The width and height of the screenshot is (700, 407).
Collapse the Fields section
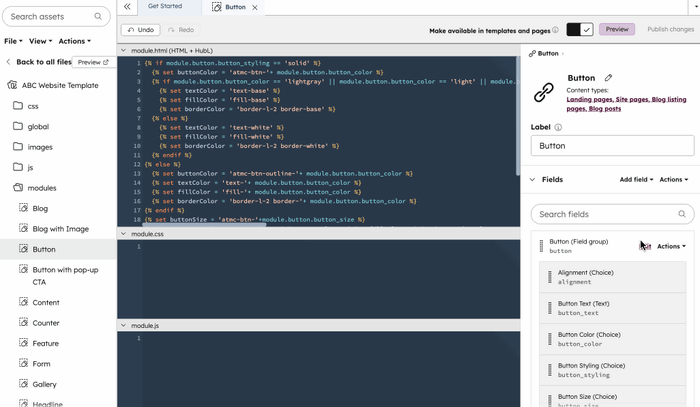[533, 180]
